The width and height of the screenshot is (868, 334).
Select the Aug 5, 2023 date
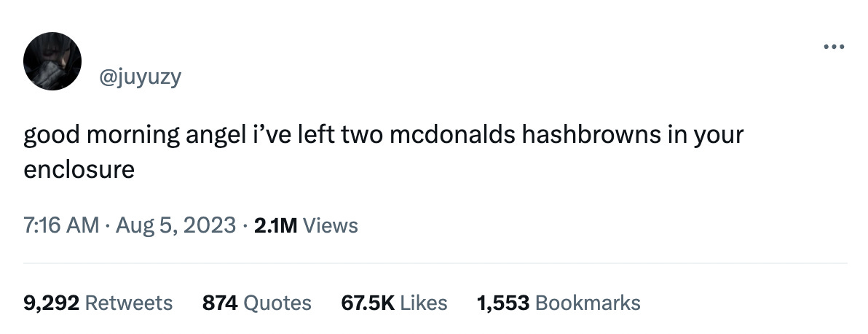tap(176, 225)
